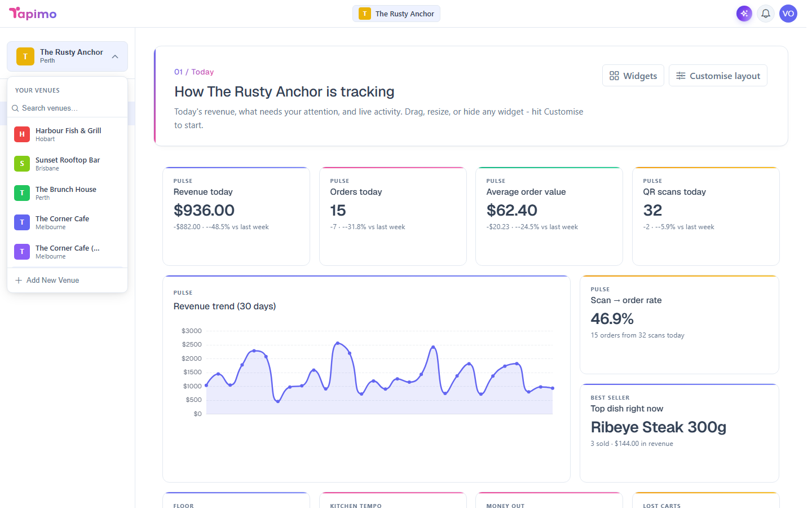
Task: Focus the Search venues field
Action: pyautogui.click(x=67, y=108)
